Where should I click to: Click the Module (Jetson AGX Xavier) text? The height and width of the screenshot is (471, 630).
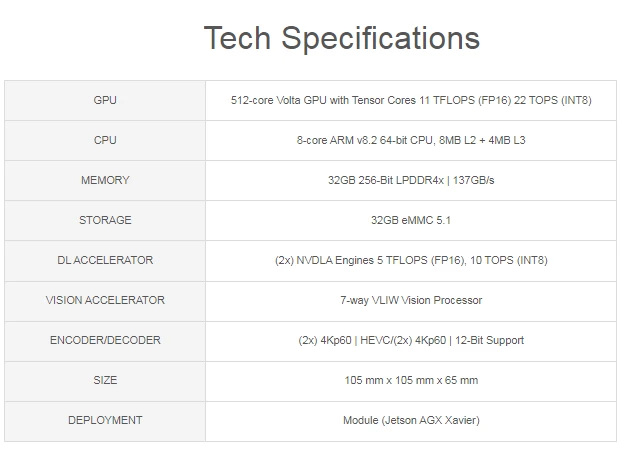411,420
